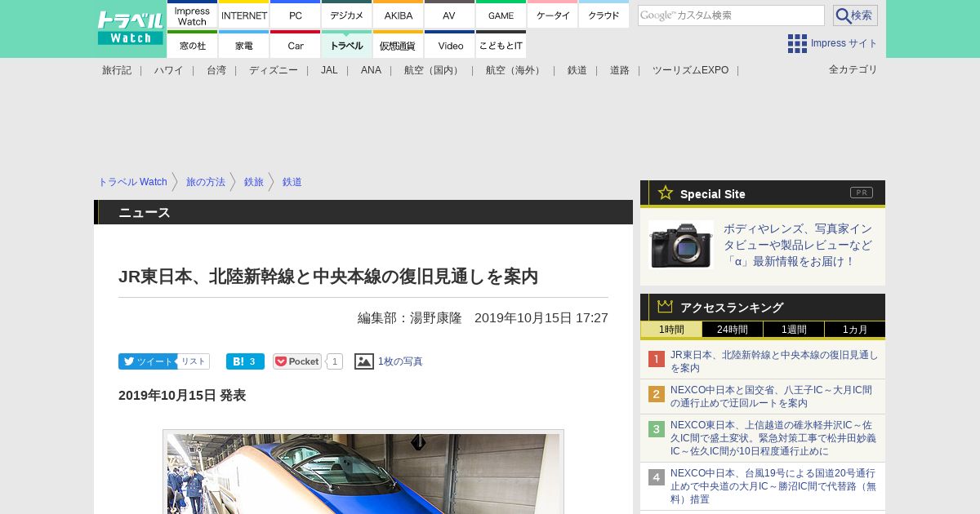Open the トラベル site tab
The width and height of the screenshot is (980, 514).
[347, 45]
